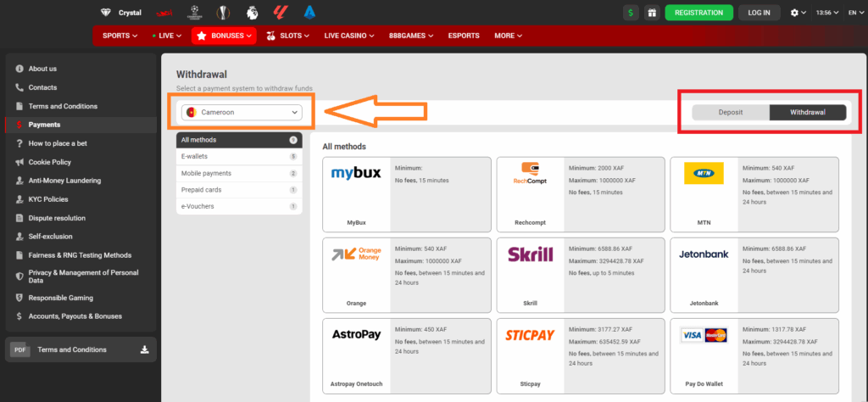868x402 pixels.
Task: Open the Crystal diamond game icon
Action: tap(106, 12)
